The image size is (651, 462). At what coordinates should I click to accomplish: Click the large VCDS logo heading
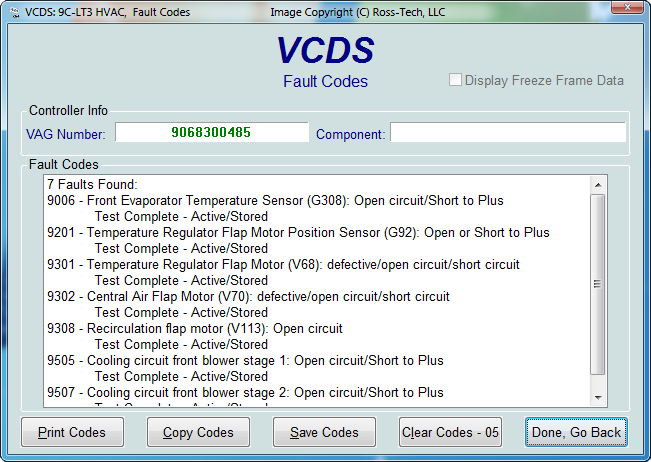326,50
